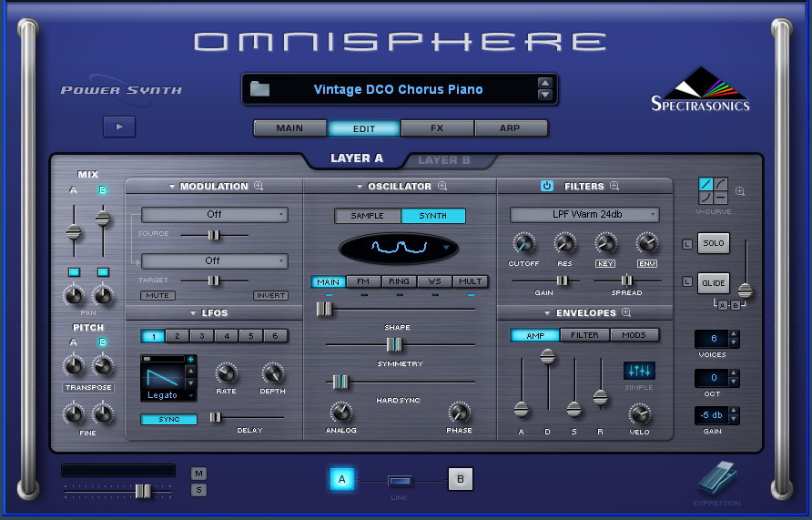Click the envelope Velo knob

tap(640, 413)
